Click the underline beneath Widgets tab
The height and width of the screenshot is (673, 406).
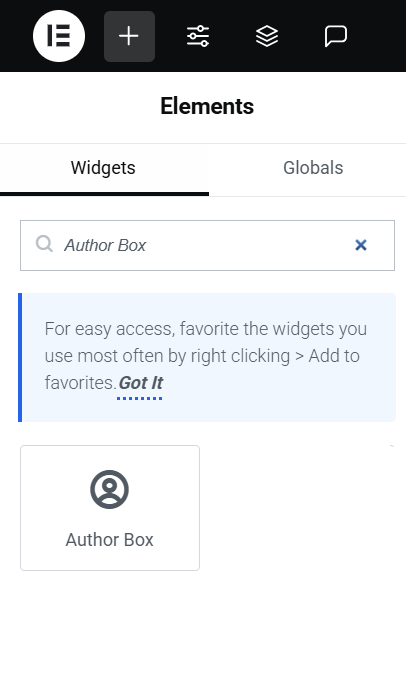click(x=104, y=194)
